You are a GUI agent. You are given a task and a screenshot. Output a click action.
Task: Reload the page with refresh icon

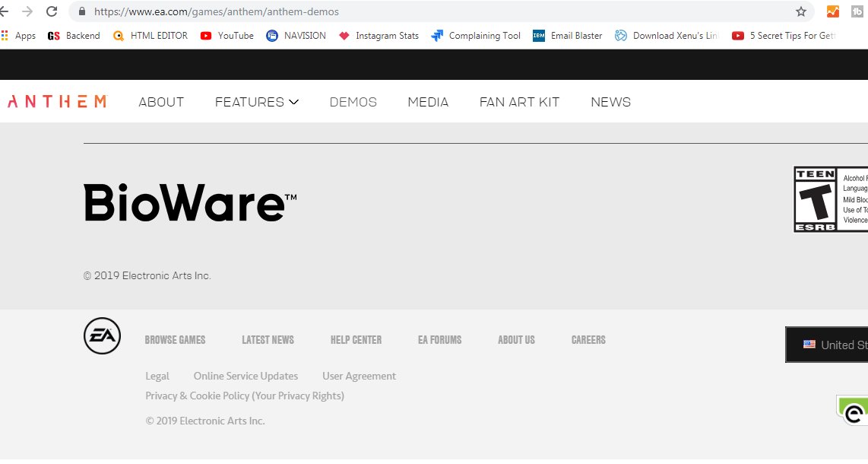(52, 11)
